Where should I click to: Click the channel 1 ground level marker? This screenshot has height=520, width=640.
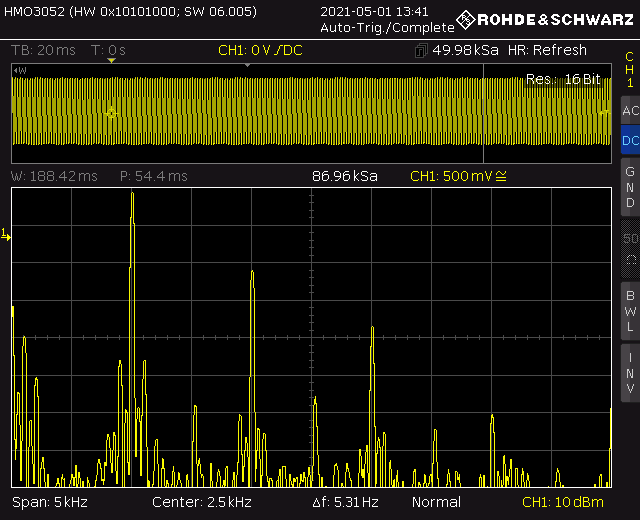pyautogui.click(x=6, y=235)
